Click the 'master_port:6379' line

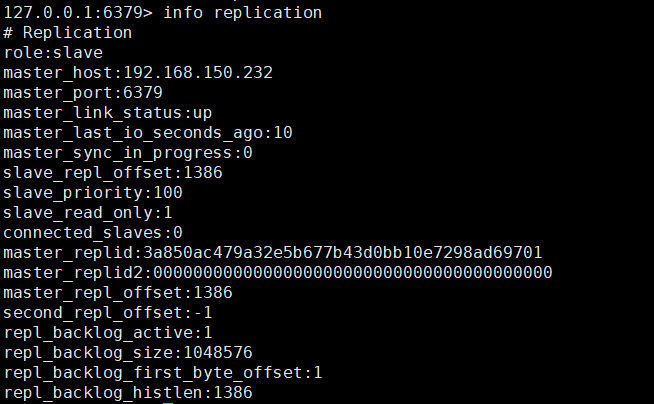click(83, 93)
